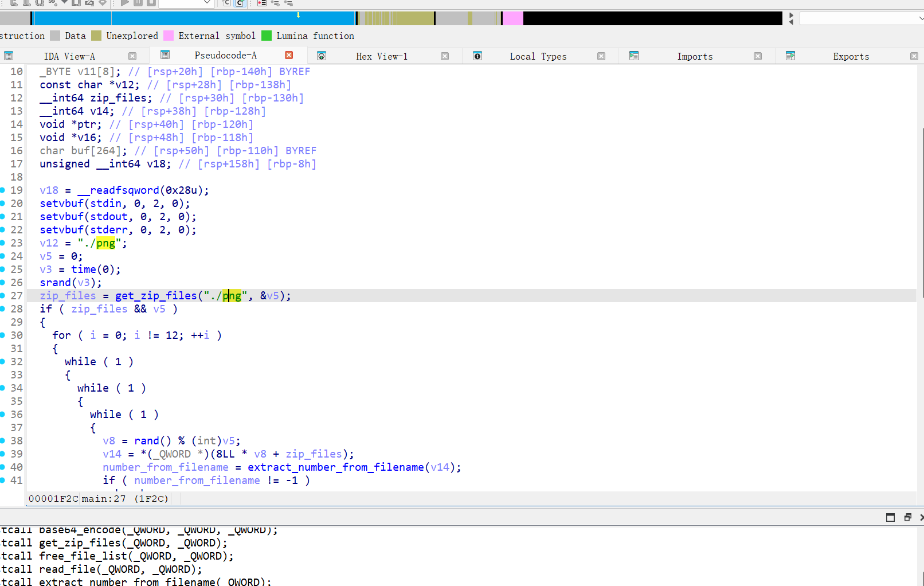Close the Local Types tab
The width and height of the screenshot is (924, 586).
[601, 56]
